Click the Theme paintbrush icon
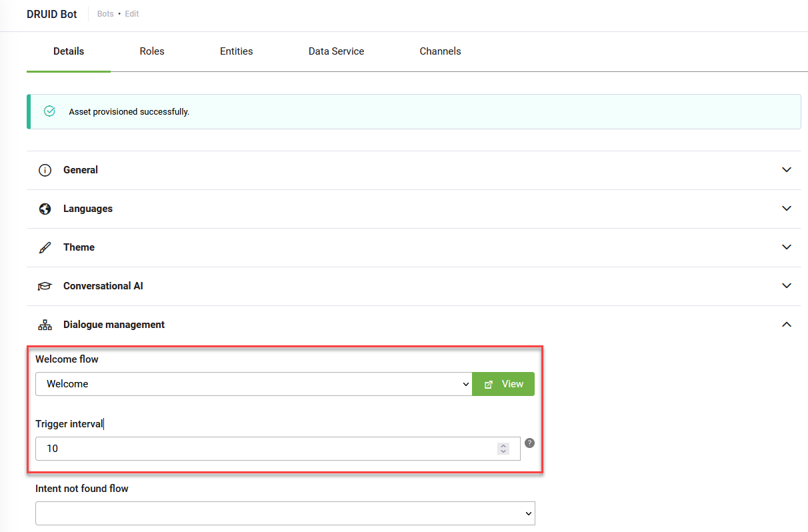The image size is (808, 532). (x=45, y=247)
